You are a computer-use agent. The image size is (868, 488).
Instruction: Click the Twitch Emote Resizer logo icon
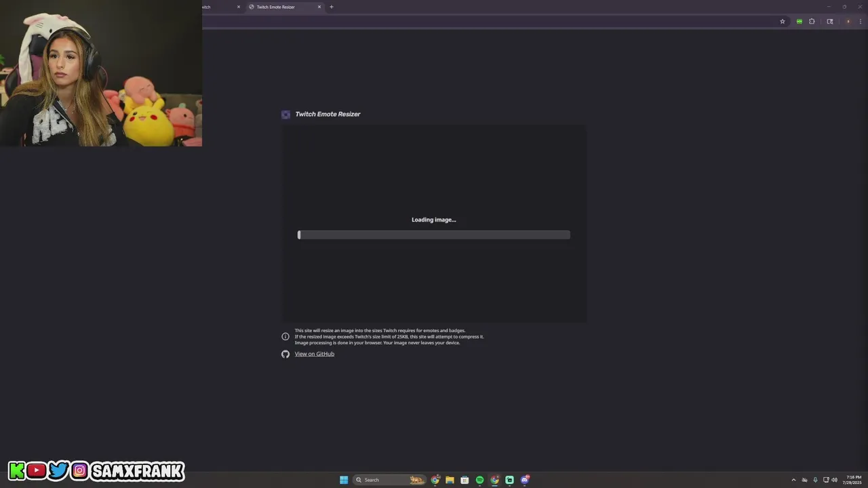point(285,115)
